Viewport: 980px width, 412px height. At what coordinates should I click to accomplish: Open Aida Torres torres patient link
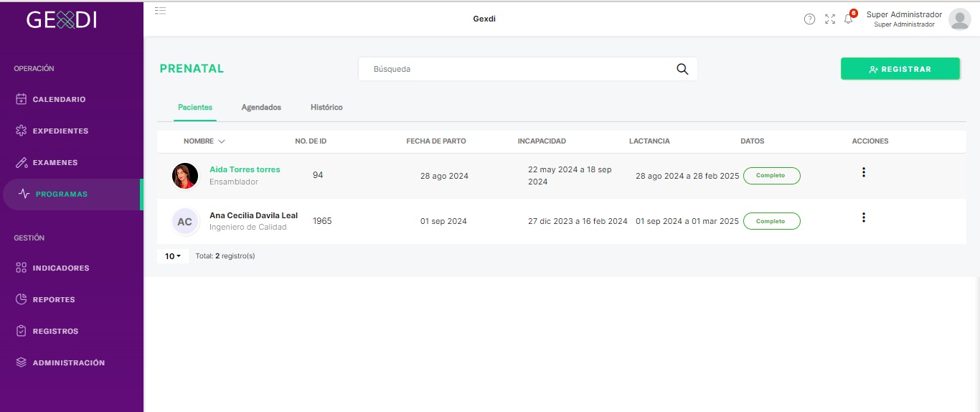(x=245, y=169)
